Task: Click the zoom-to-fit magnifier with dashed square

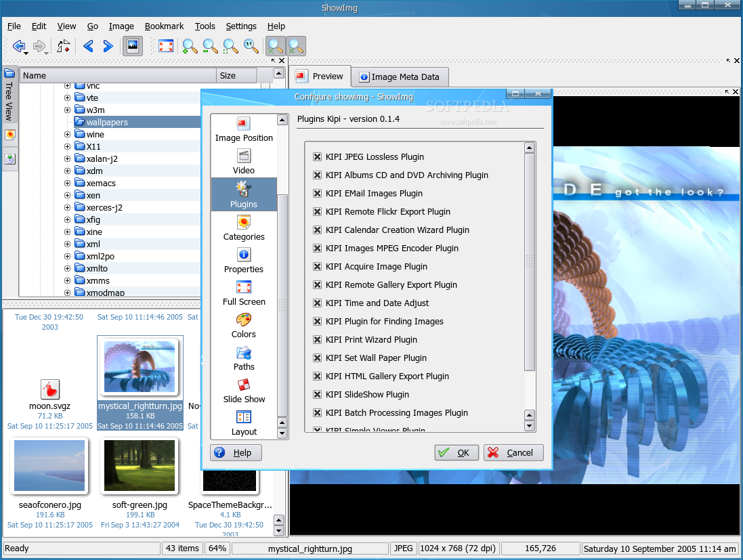Action: pos(230,46)
